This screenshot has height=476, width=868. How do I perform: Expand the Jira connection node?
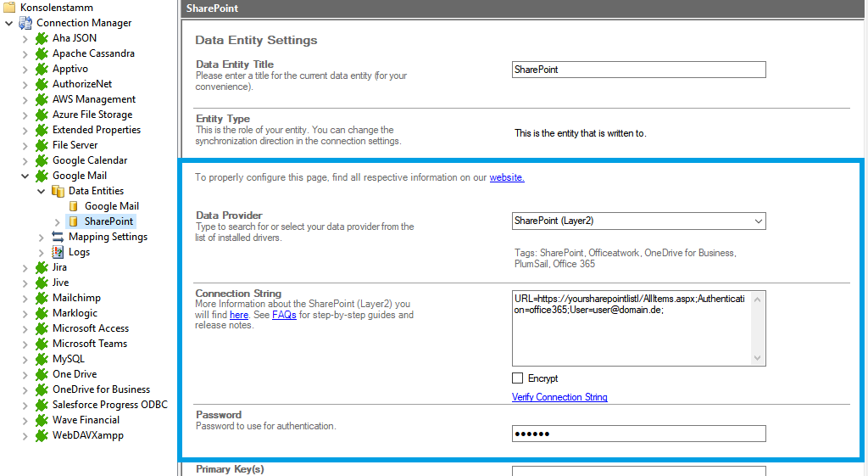(25, 267)
